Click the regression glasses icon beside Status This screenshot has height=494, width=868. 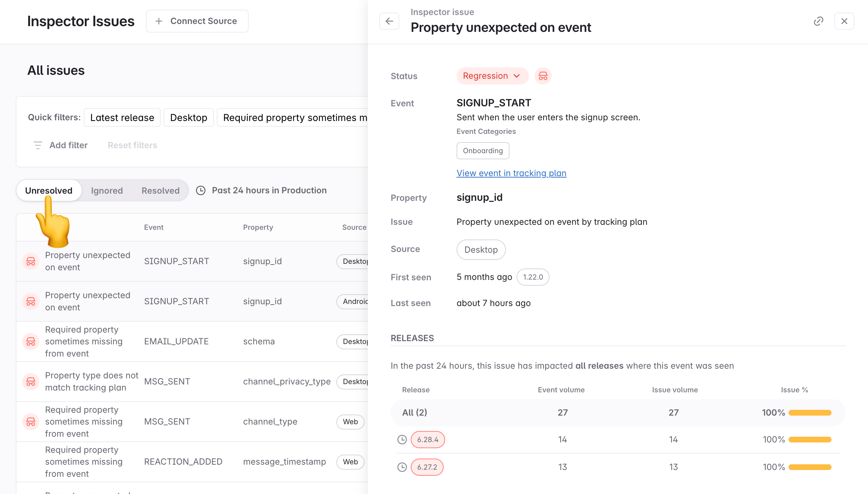(543, 76)
